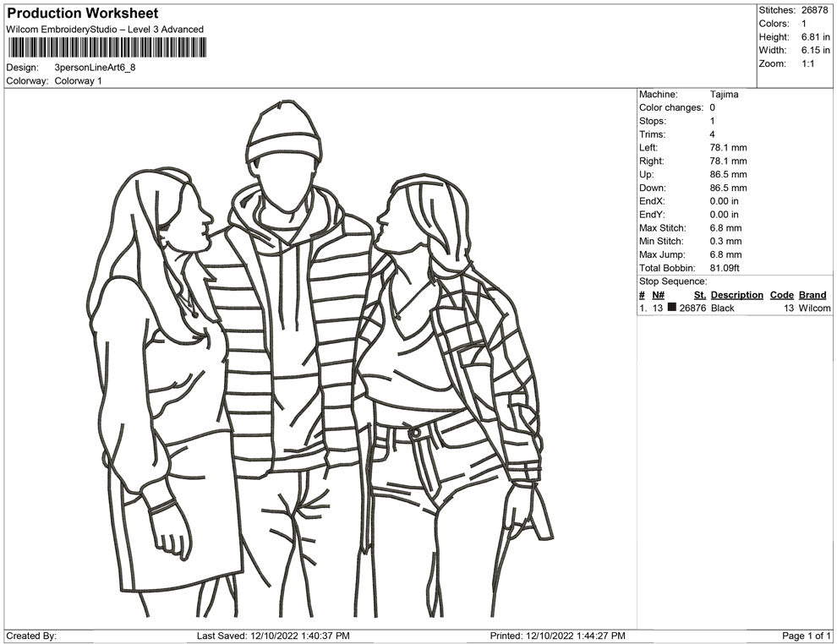Click the Created By footer field
This screenshot has height=644, width=837.
point(31,636)
